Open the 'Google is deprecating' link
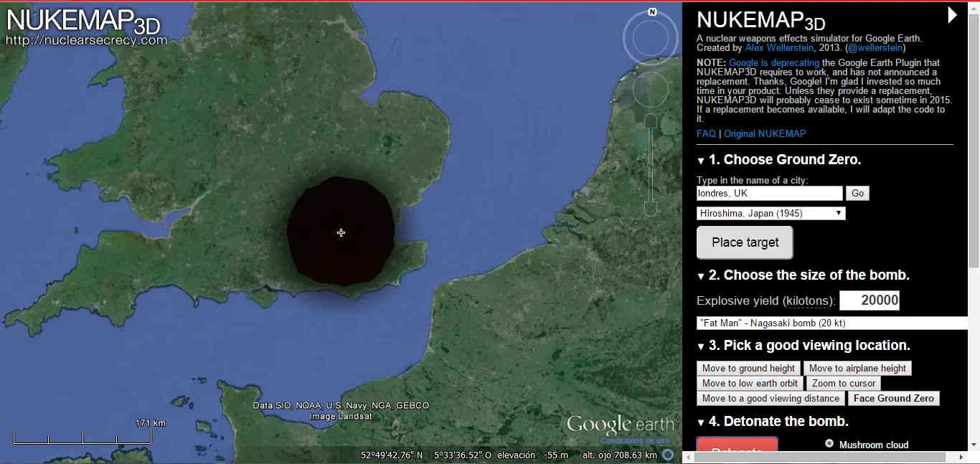 773,63
